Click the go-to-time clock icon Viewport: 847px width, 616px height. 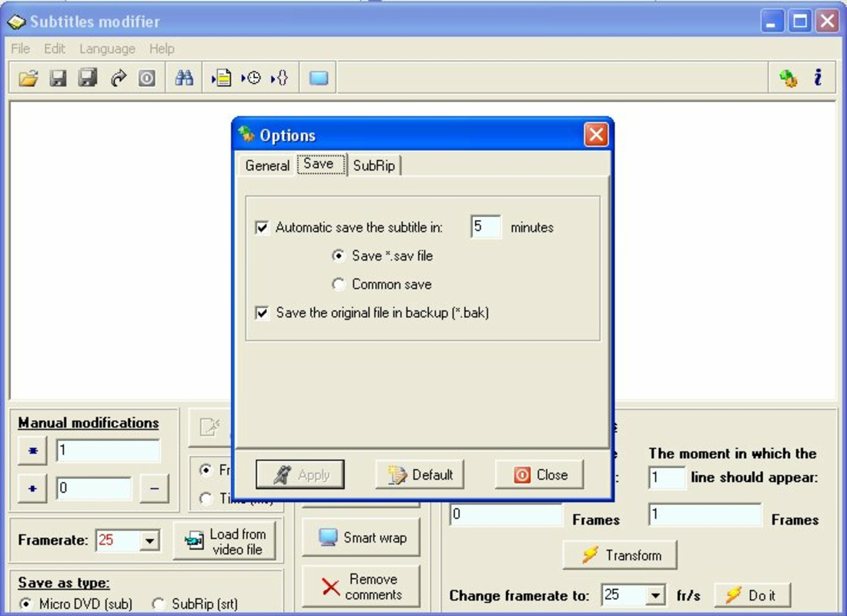point(251,79)
